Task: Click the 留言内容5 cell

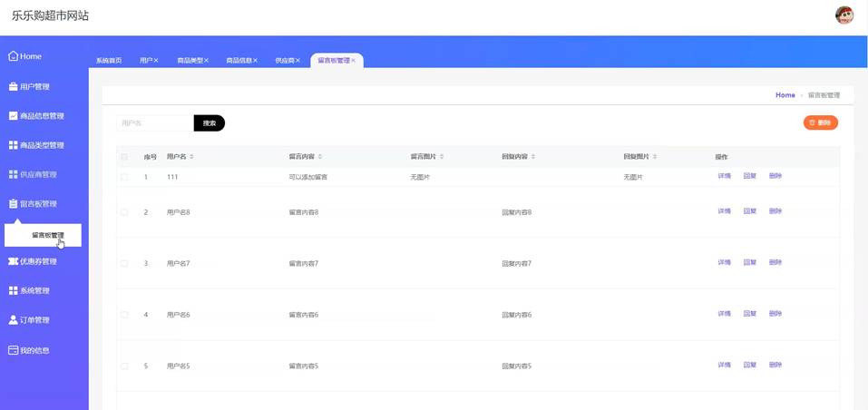Action: (303, 366)
